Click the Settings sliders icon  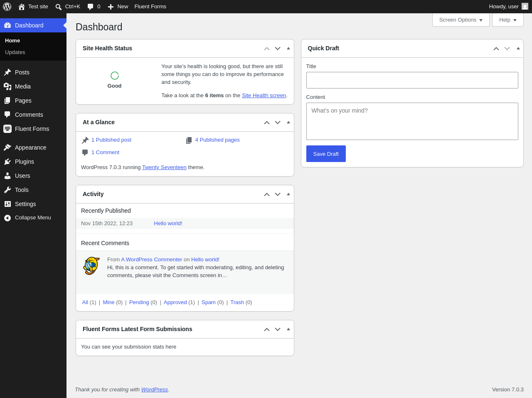(x=7, y=204)
